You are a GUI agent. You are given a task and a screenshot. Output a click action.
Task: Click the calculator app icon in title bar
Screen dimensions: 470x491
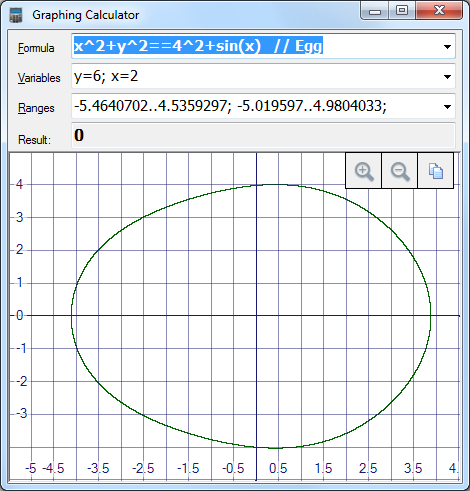[16, 15]
